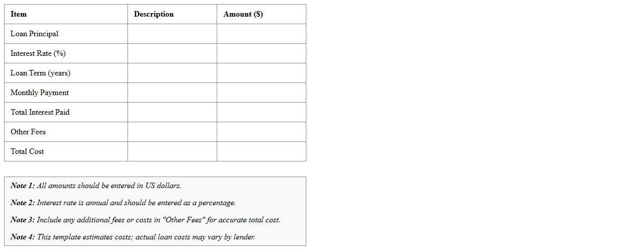This screenshot has width=644, height=252.
Task: Click the Description cell for Loan Term (years)
Action: pos(172,73)
